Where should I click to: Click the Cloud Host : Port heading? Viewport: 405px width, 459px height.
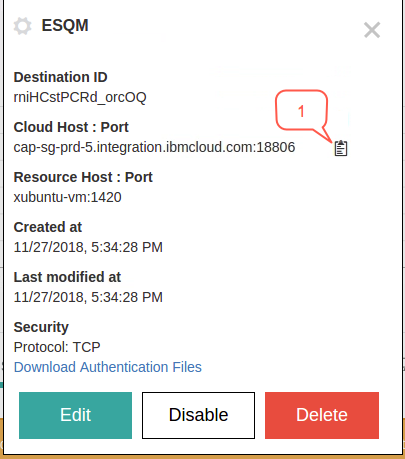point(71,127)
